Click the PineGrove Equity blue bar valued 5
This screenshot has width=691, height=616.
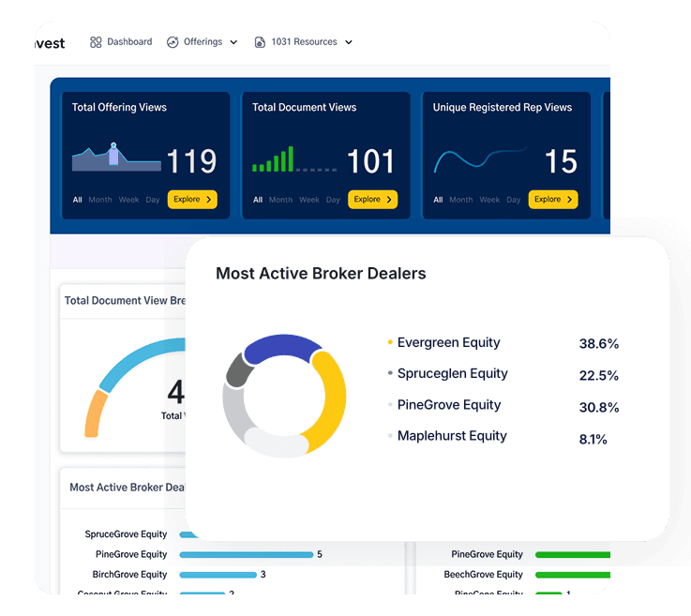coord(247,554)
